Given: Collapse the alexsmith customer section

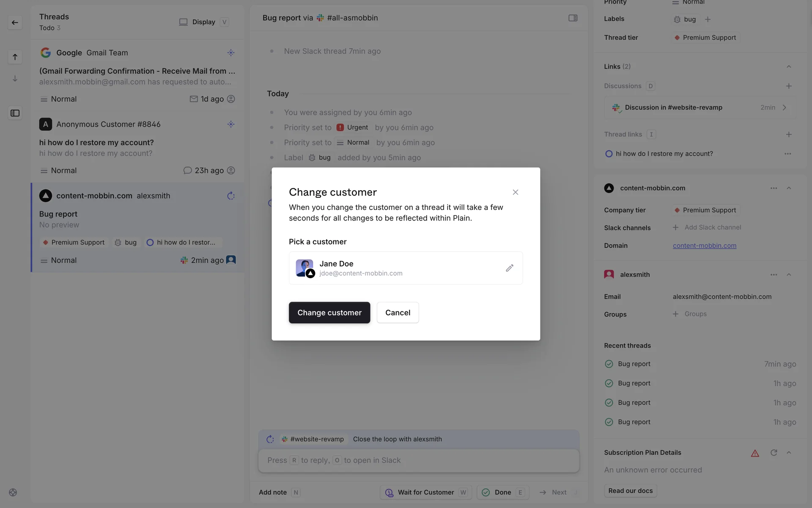Looking at the screenshot, I should coord(788,275).
